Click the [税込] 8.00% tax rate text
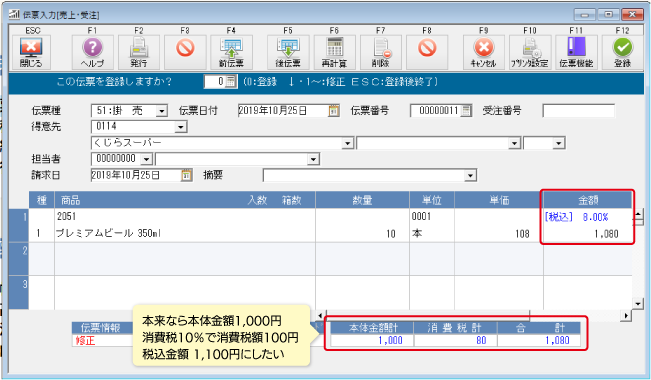 (x=576, y=217)
